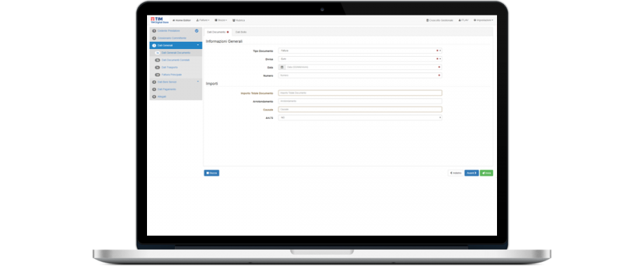Open the Divisa currency dropdown
Viewport: 644px width, 266px height.
[360, 59]
